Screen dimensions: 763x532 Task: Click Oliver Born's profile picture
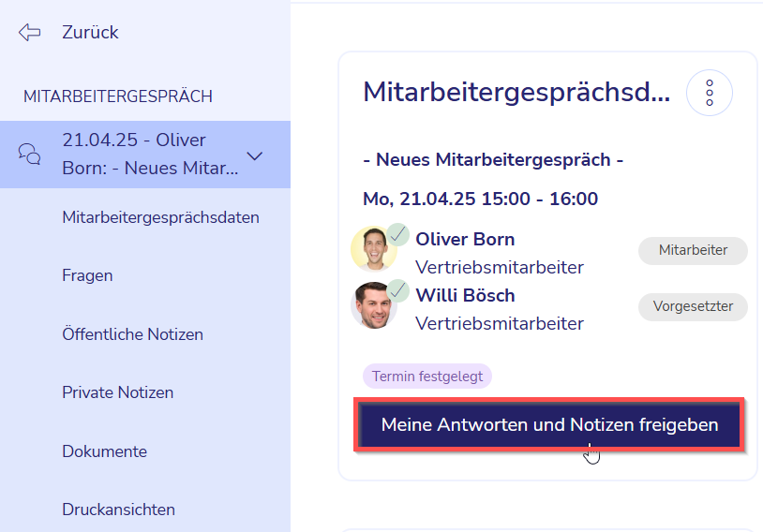point(373,249)
